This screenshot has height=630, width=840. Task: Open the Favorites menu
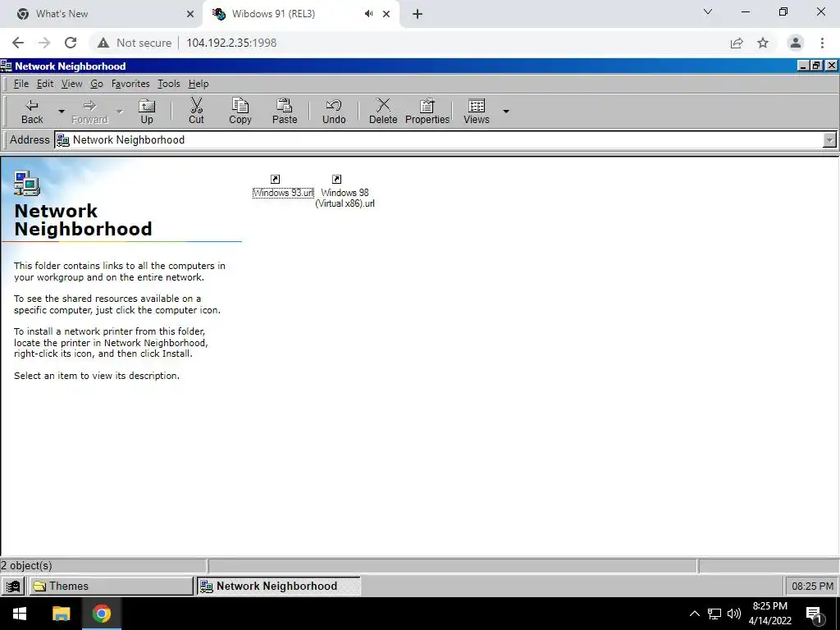click(130, 84)
